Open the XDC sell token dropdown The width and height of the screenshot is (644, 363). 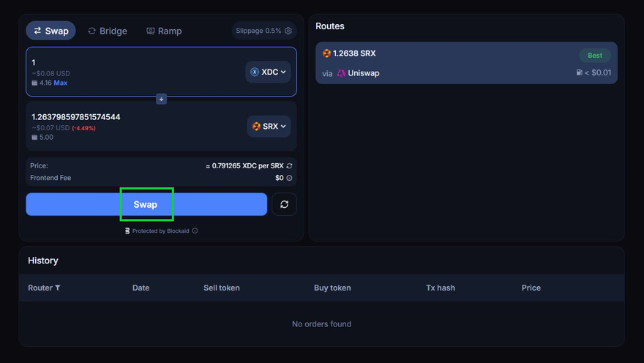click(268, 72)
